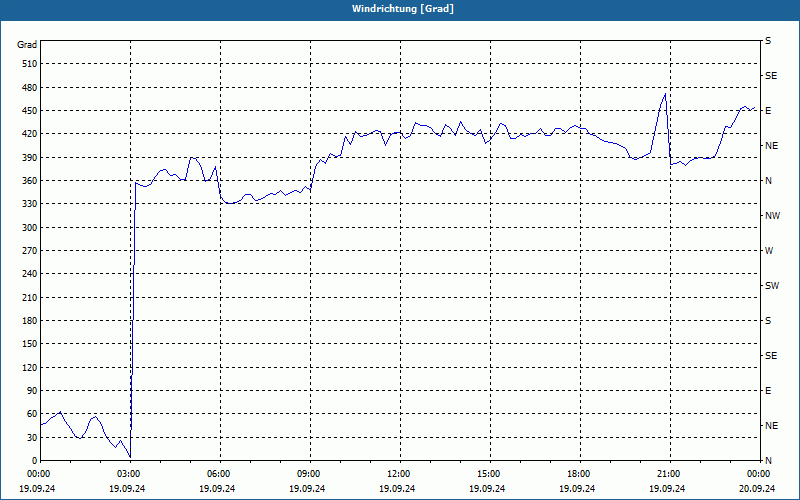800x500 pixels.
Task: Click the 19.09.24 date beneath 03:00
Action: pos(127,488)
